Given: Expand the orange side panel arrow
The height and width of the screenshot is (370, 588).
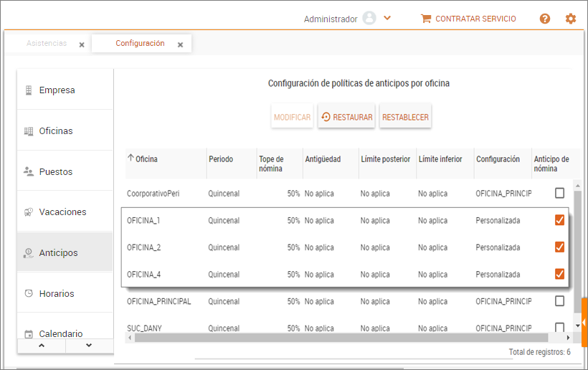Looking at the screenshot, I should point(584,323).
